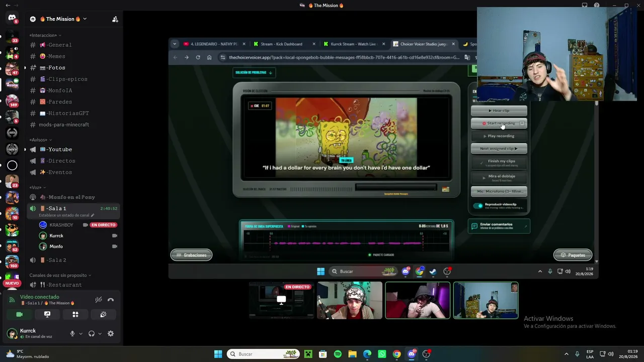The width and height of the screenshot is (644, 362).
Task: Collapse the «Voz» category
Action: point(37,188)
